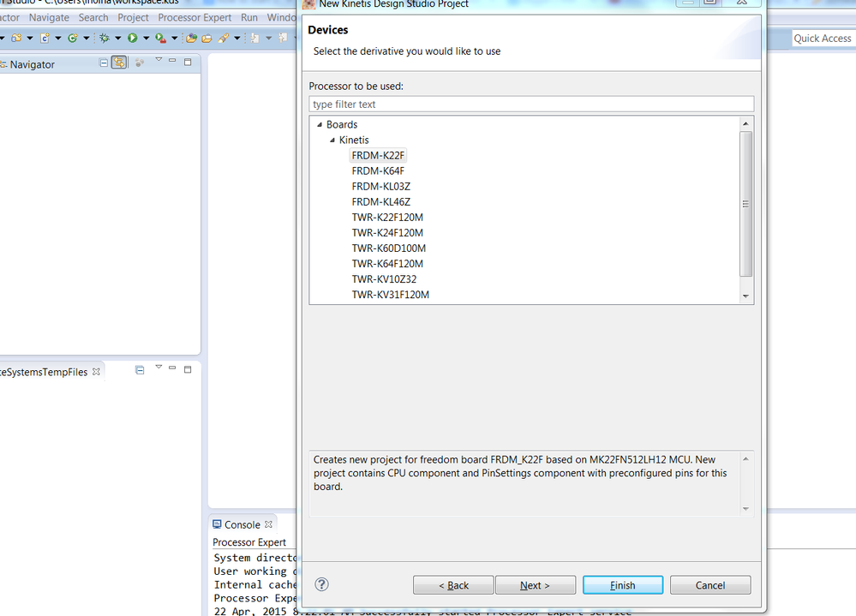Close the SystemsTempFiles tab
This screenshot has width=856, height=616.
[96, 372]
